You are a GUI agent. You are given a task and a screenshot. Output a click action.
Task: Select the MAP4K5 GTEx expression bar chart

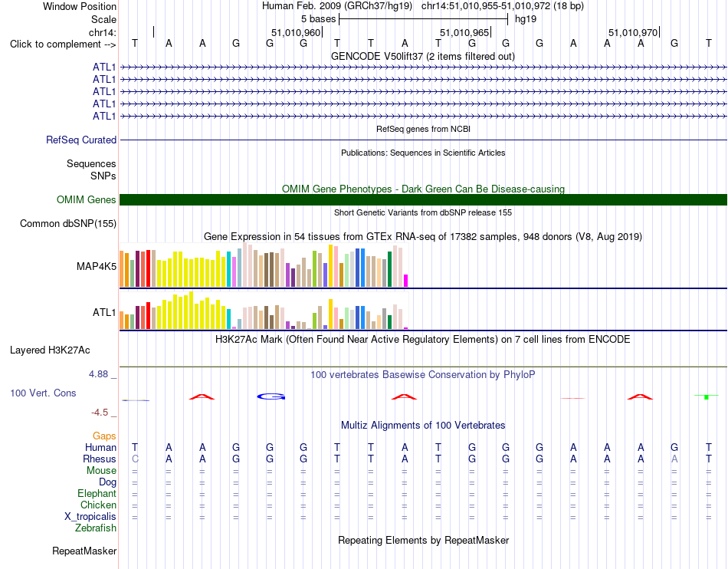point(264,265)
